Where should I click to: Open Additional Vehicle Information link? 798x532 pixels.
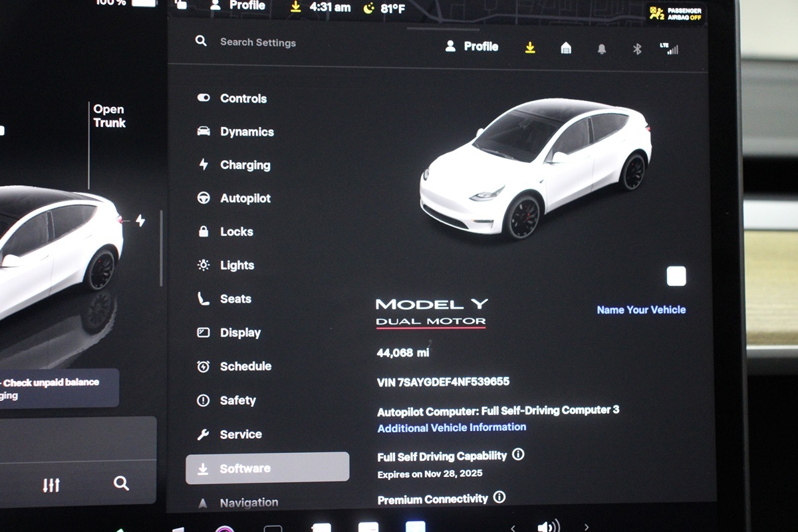tap(452, 428)
